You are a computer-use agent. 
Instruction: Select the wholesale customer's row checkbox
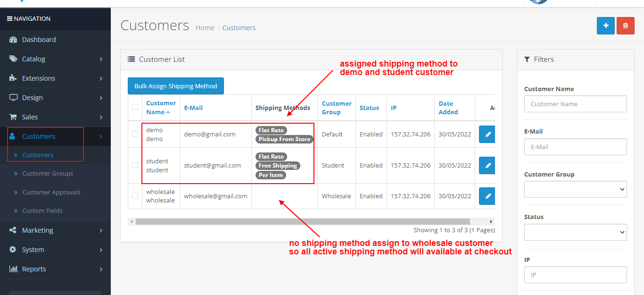coord(135,196)
